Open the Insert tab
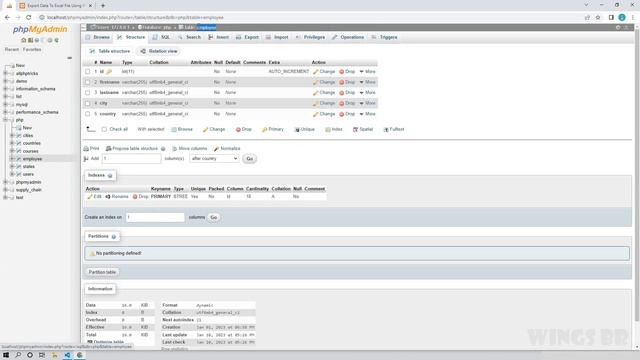 pos(218,37)
